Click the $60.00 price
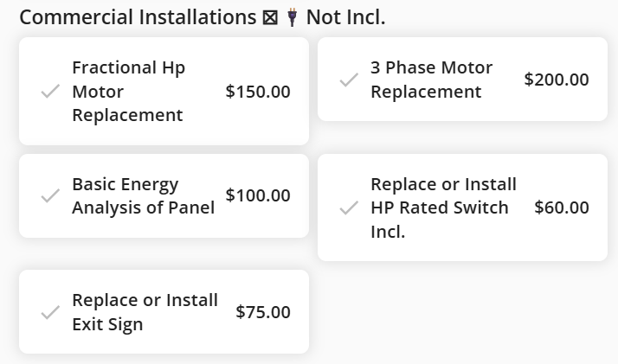Viewport: 618px width, 364px height. click(562, 208)
